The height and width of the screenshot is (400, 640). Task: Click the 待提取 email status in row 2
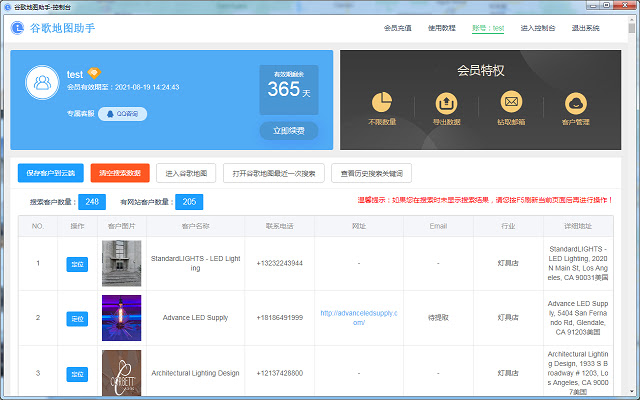click(x=438, y=318)
